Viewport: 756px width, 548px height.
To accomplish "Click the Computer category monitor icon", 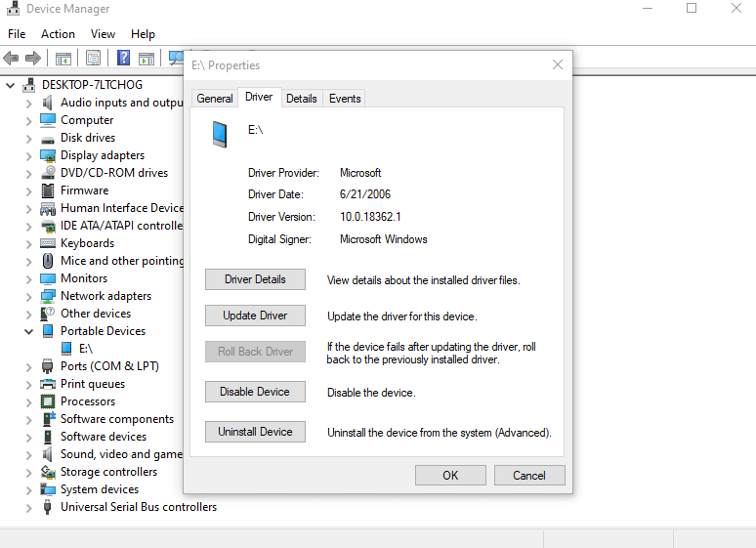I will (48, 120).
